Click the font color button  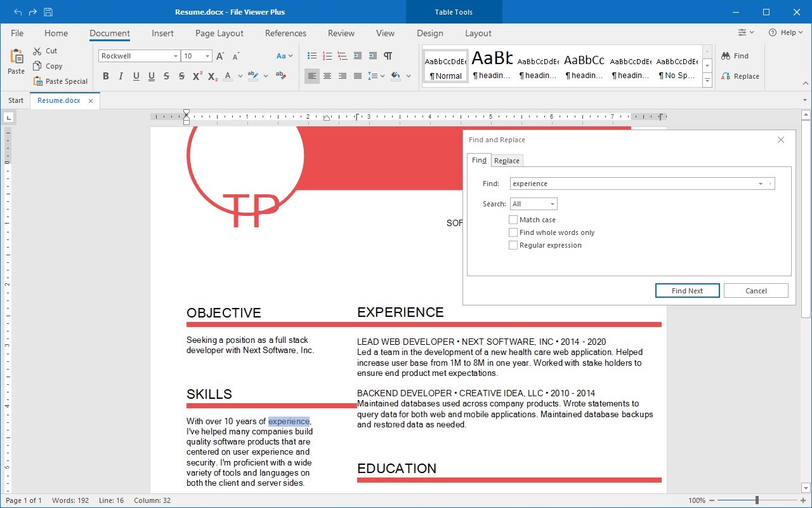pos(228,76)
